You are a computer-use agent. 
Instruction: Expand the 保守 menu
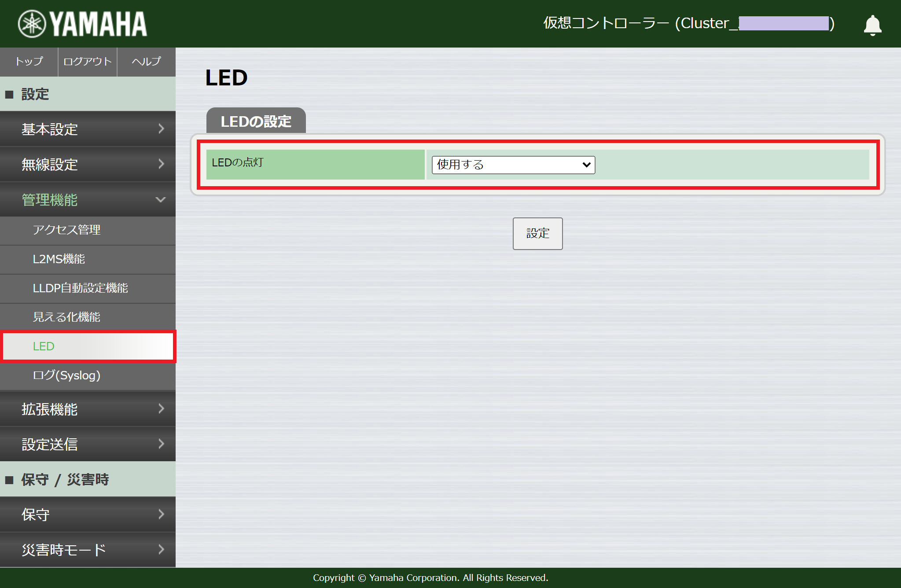(x=88, y=514)
